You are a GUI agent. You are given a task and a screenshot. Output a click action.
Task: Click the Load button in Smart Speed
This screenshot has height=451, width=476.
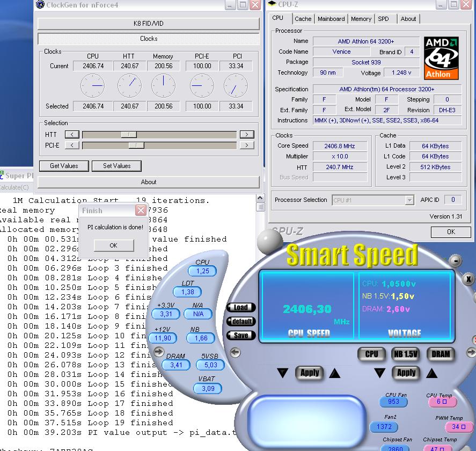coord(241,307)
